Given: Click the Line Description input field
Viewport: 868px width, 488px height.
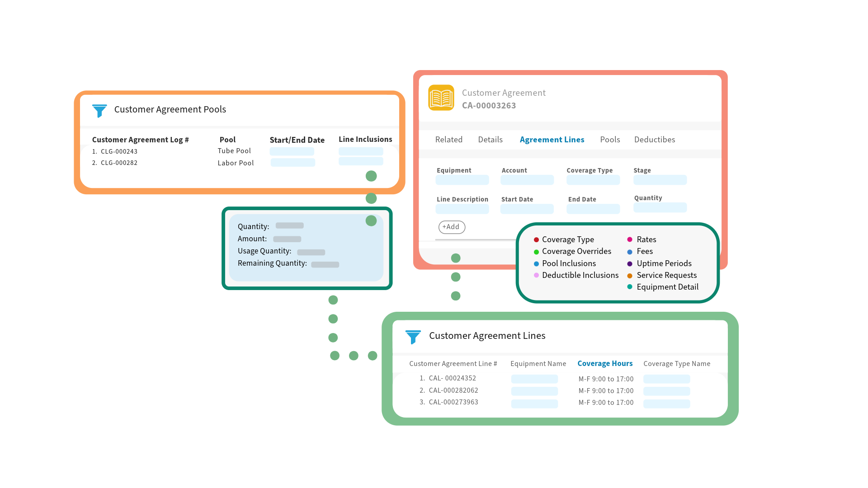Looking at the screenshot, I should point(462,209).
